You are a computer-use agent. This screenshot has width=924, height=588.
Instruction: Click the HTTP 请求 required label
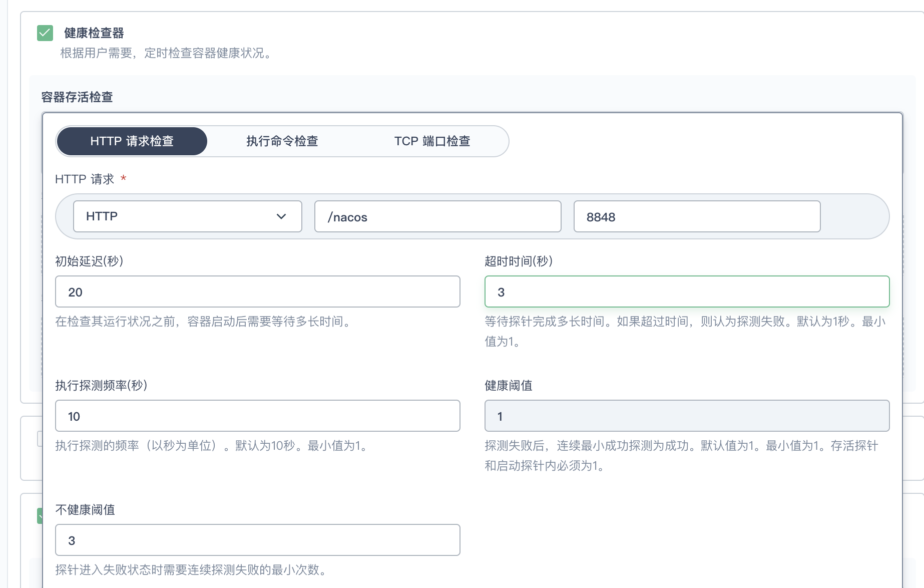[91, 179]
